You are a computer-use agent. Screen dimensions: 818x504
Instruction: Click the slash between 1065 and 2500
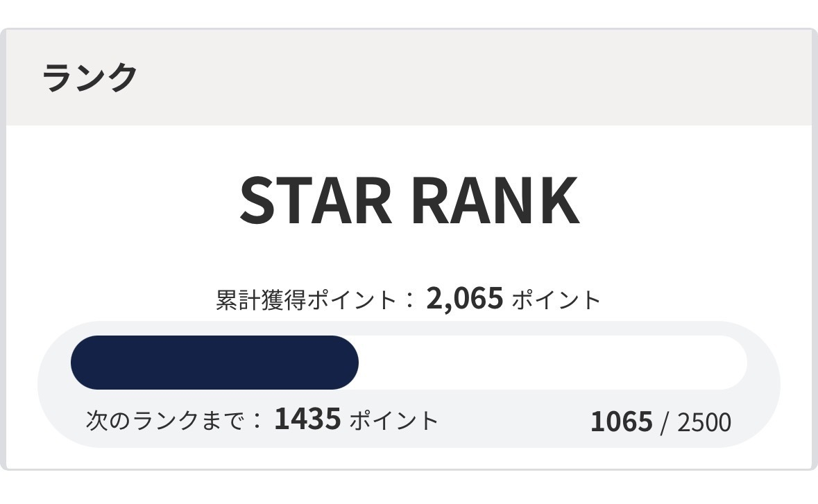pos(665,422)
